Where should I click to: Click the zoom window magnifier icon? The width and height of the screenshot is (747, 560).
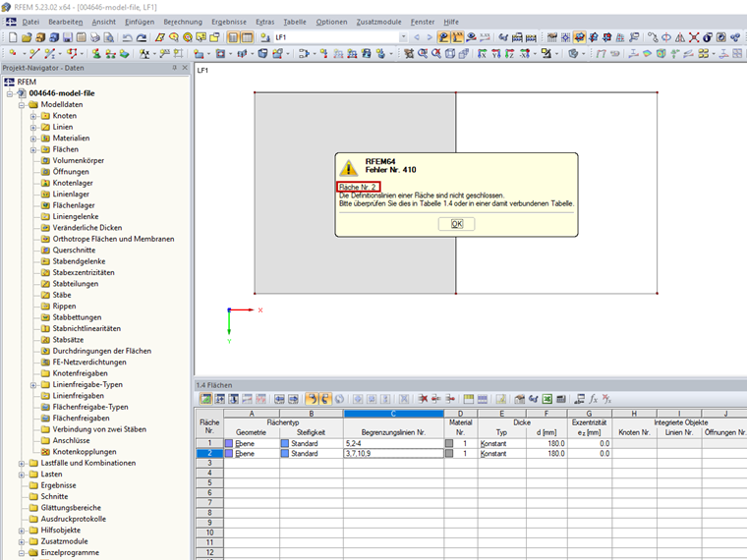pyautogui.click(x=423, y=53)
